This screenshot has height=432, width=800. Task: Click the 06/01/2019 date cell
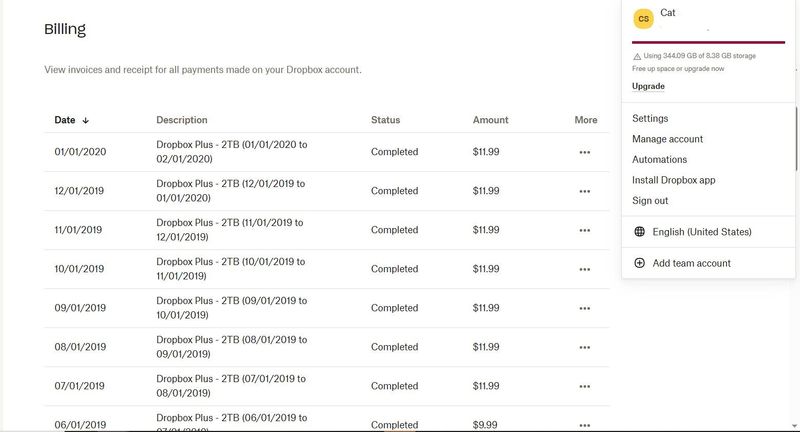click(x=80, y=425)
